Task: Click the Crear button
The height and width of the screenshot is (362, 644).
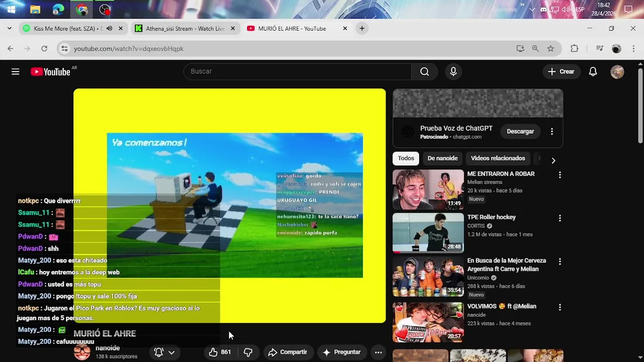Action: click(x=561, y=71)
